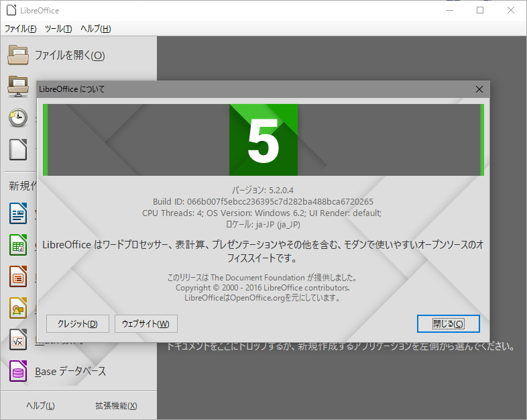Click the バージョン: 5.2.0.4 text
This screenshot has width=527, height=420.
pos(263,191)
